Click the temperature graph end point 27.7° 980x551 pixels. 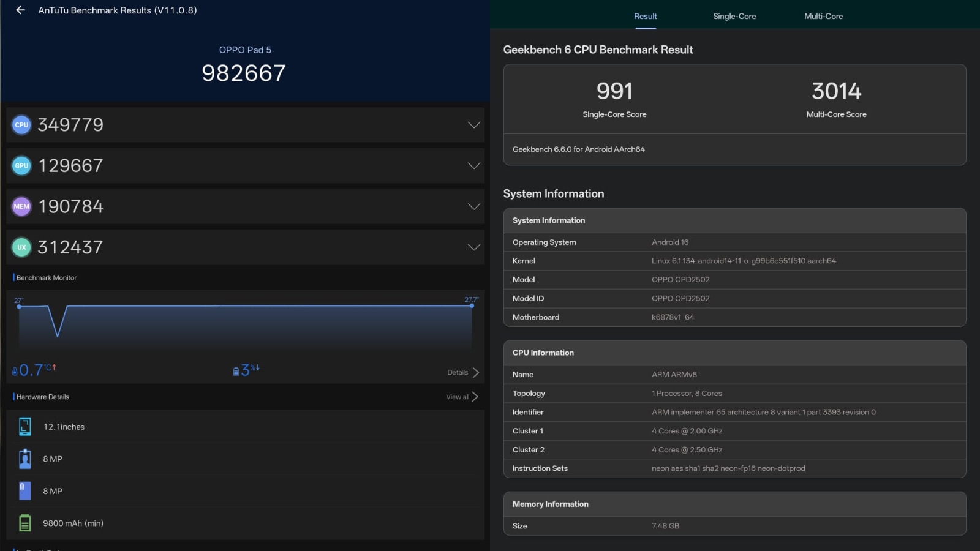[472, 305]
